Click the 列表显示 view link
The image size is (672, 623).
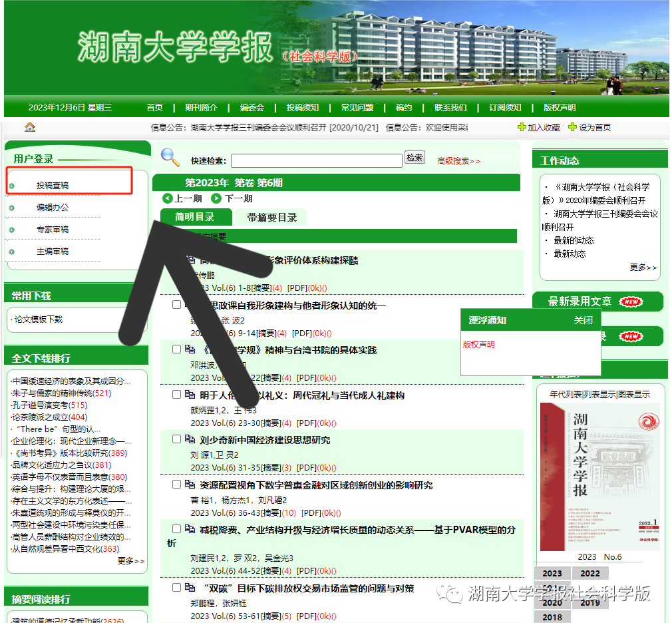click(x=599, y=395)
